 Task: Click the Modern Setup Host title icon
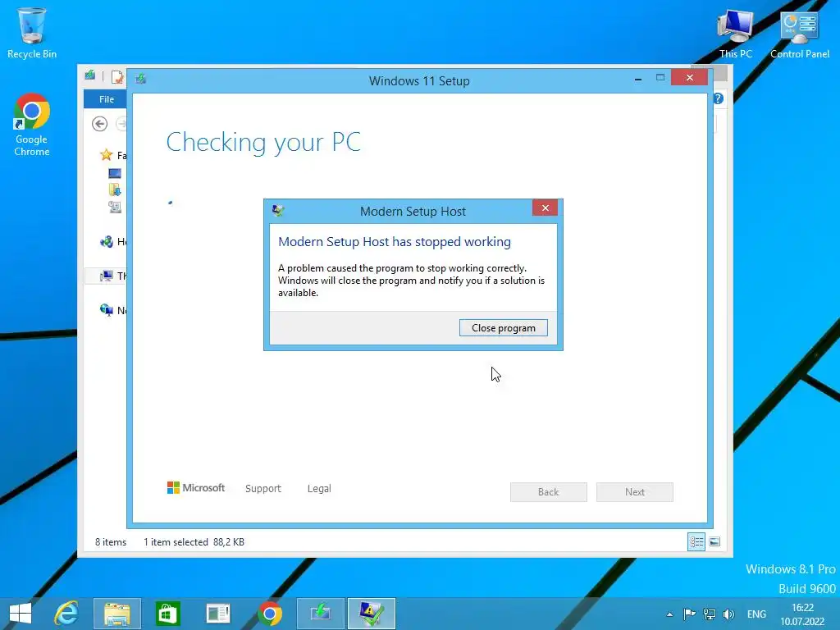(x=278, y=211)
